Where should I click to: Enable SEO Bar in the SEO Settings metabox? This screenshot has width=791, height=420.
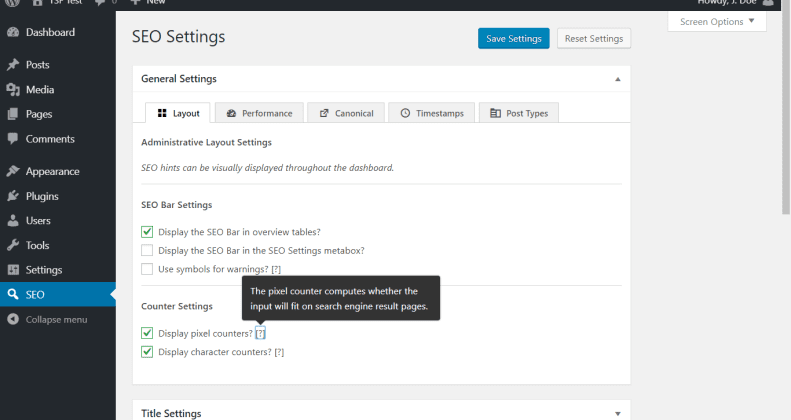(147, 251)
